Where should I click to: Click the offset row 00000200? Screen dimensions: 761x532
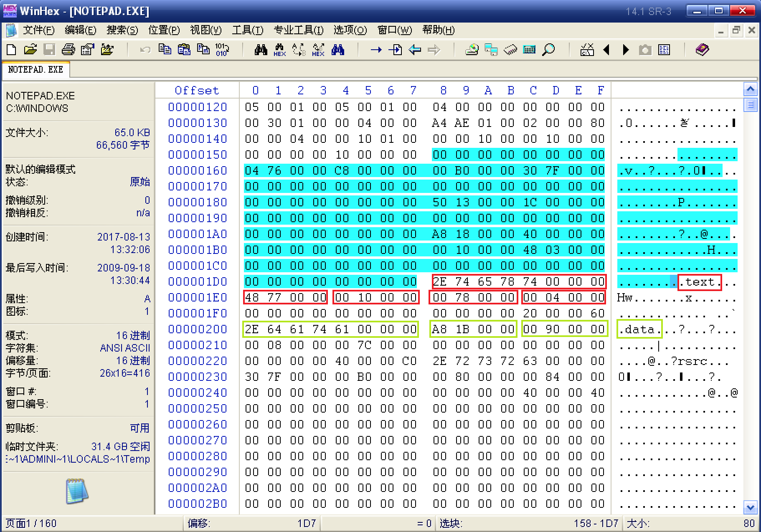coord(198,329)
